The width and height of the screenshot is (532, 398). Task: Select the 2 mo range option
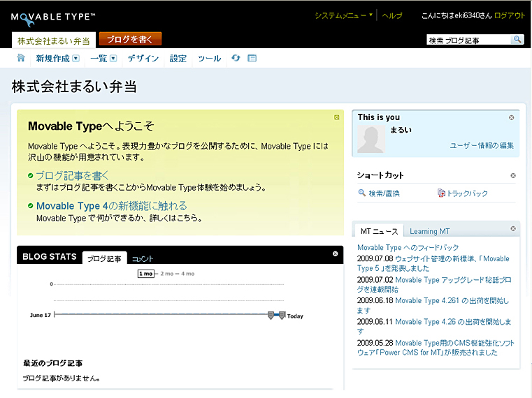[x=167, y=274]
